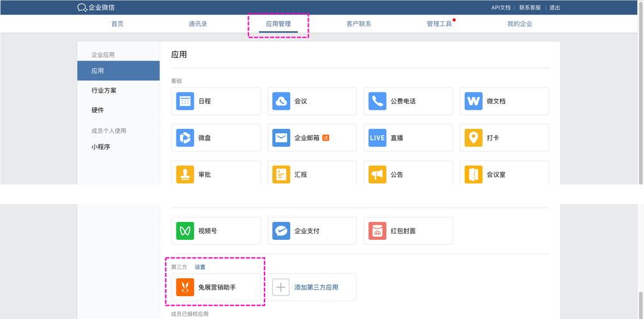Click the 会议 meeting cloud icon
Screen dimensions: 644x319
point(281,101)
